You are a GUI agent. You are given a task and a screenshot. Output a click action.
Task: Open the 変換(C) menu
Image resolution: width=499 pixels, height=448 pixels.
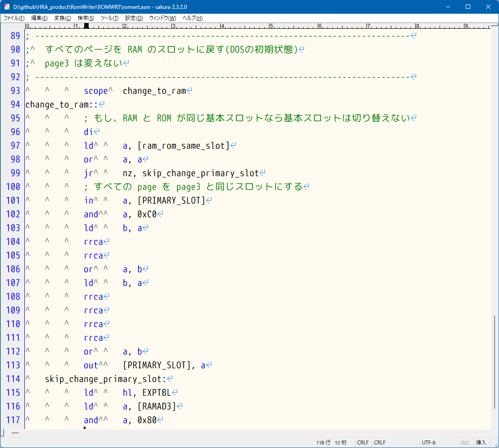coord(62,18)
